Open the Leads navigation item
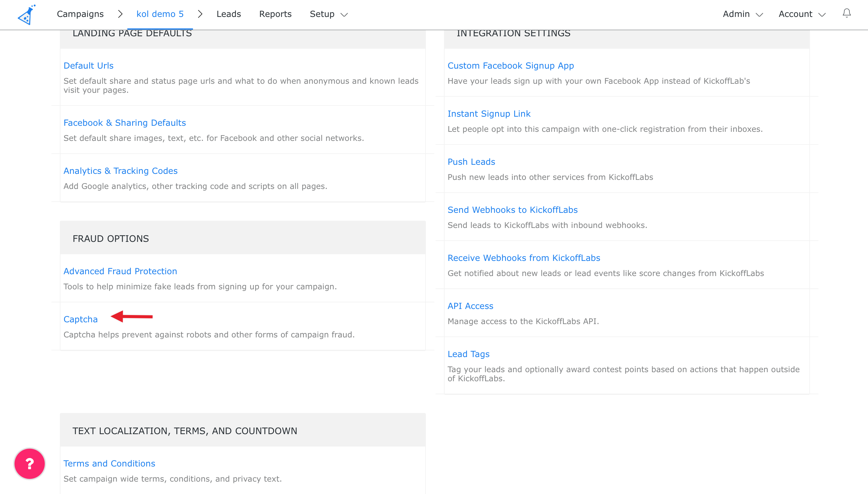The width and height of the screenshot is (868, 494). click(229, 14)
